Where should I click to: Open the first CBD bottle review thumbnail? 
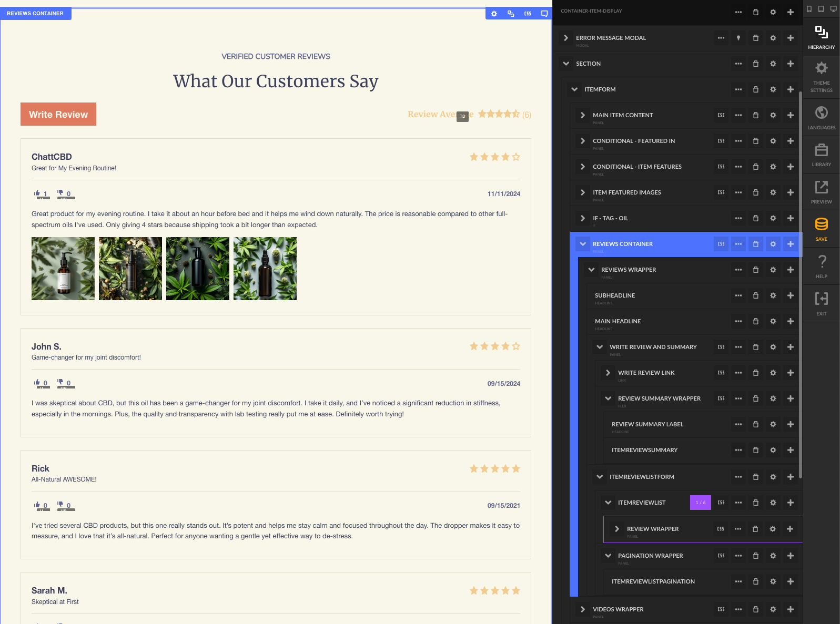coord(63,269)
